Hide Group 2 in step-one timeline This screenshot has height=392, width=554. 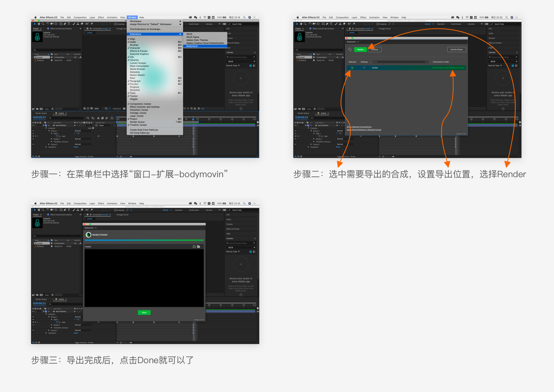(33, 144)
